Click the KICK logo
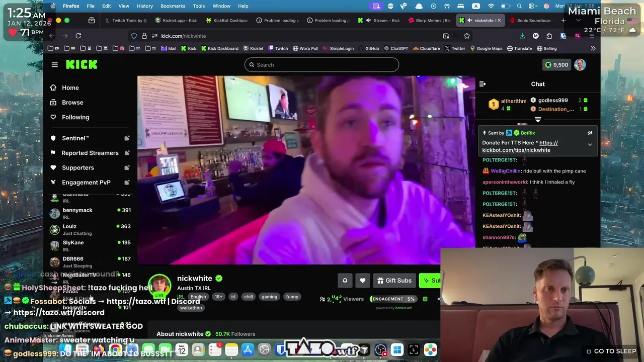The width and height of the screenshot is (644, 362). tap(82, 64)
